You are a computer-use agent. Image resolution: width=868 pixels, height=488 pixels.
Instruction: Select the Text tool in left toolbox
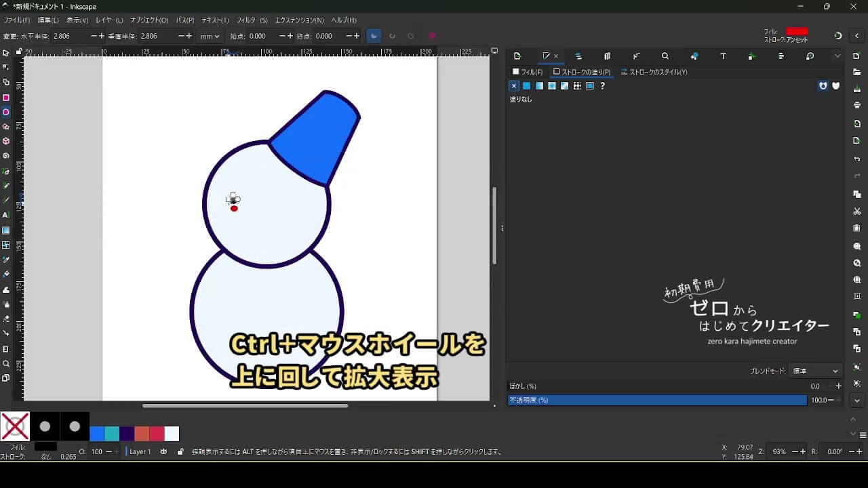(x=6, y=215)
